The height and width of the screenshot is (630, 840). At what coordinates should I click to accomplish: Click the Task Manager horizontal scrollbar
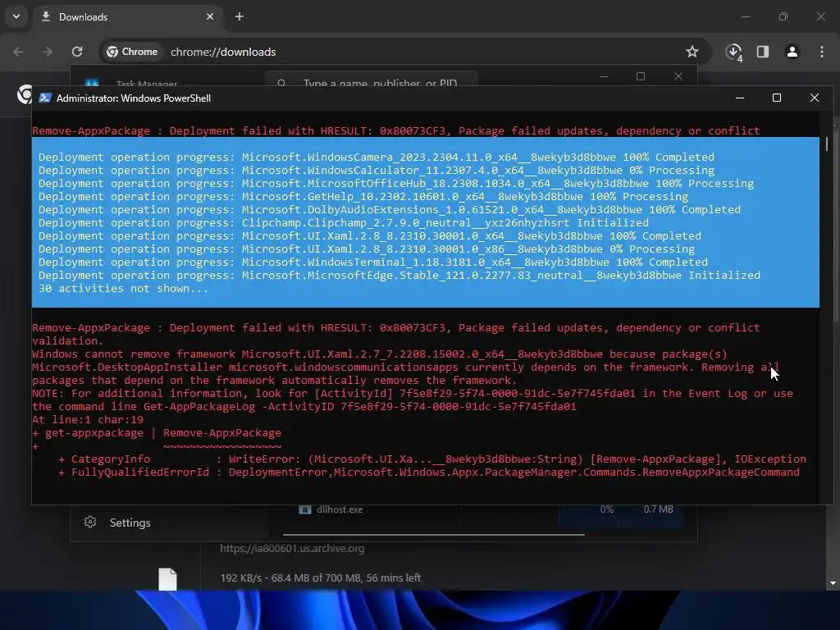point(433,535)
